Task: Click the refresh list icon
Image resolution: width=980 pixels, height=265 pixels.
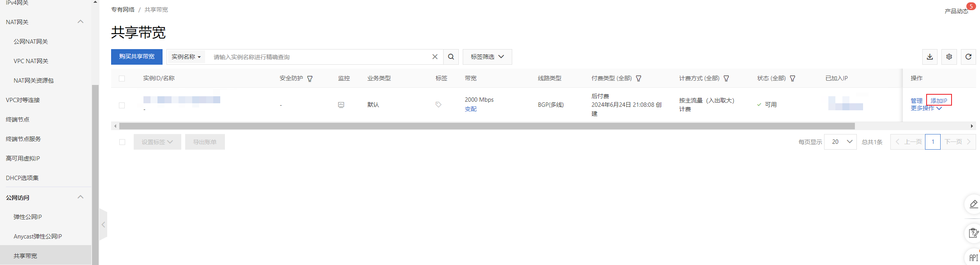Action: point(968,57)
